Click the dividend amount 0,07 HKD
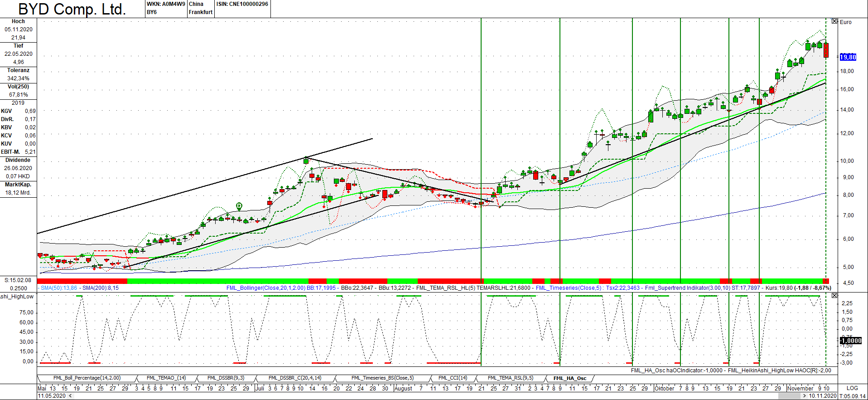Screen dimensions: 868x400 tap(19, 176)
